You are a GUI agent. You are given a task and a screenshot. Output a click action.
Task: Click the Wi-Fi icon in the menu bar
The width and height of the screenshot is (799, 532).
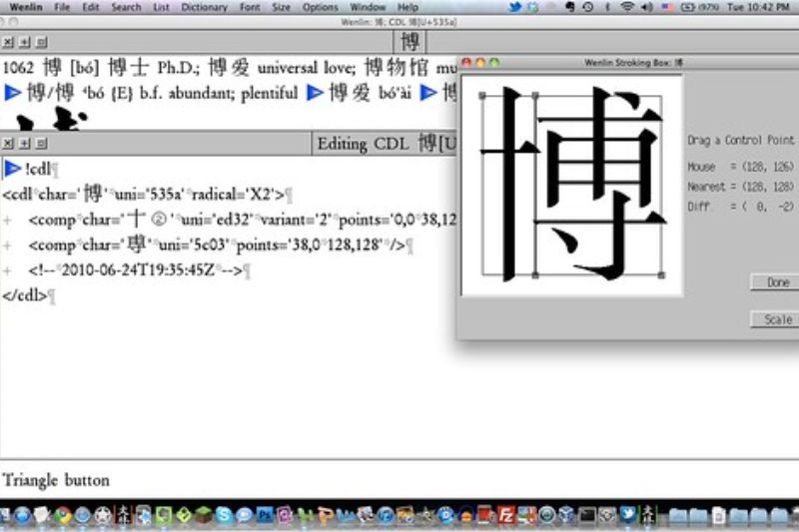(x=628, y=7)
